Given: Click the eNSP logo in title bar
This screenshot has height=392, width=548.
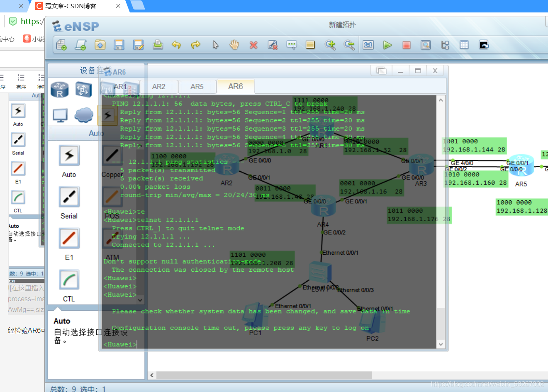Looking at the screenshot, I should click(x=76, y=26).
